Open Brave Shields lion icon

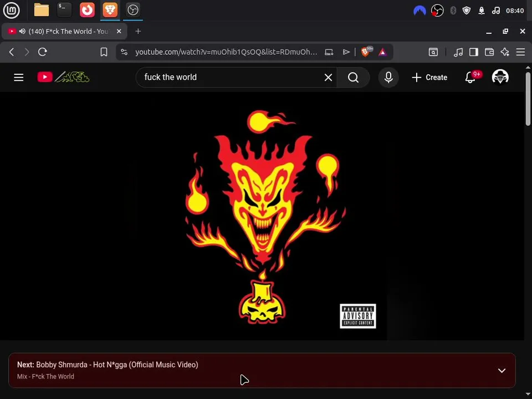pyautogui.click(x=366, y=52)
